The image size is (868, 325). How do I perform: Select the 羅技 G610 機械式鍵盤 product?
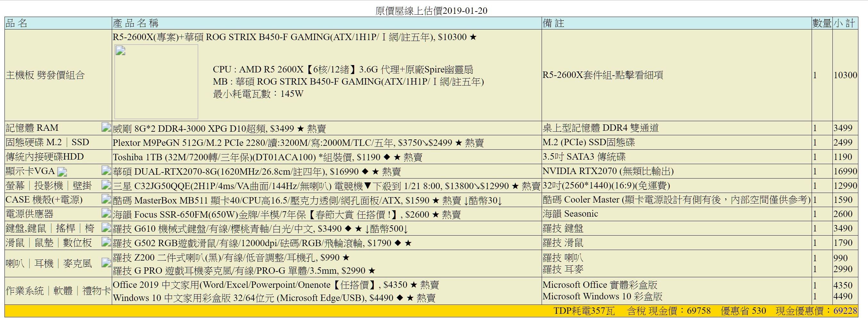(260, 229)
